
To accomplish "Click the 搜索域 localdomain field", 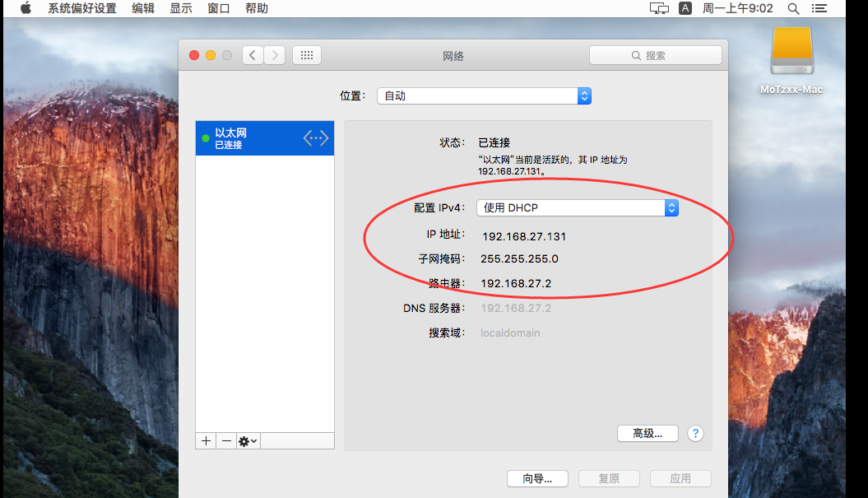I will [x=510, y=333].
